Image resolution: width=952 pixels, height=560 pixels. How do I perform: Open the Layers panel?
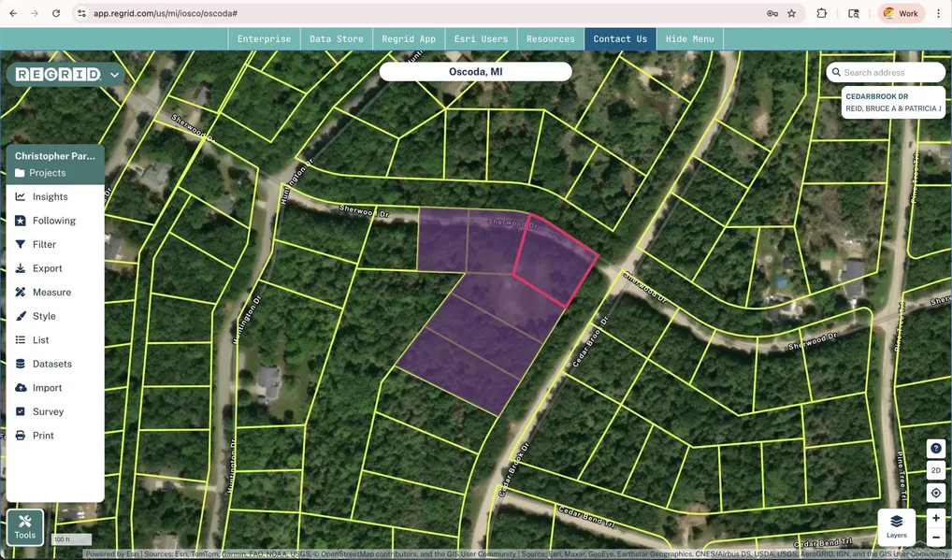point(896,526)
